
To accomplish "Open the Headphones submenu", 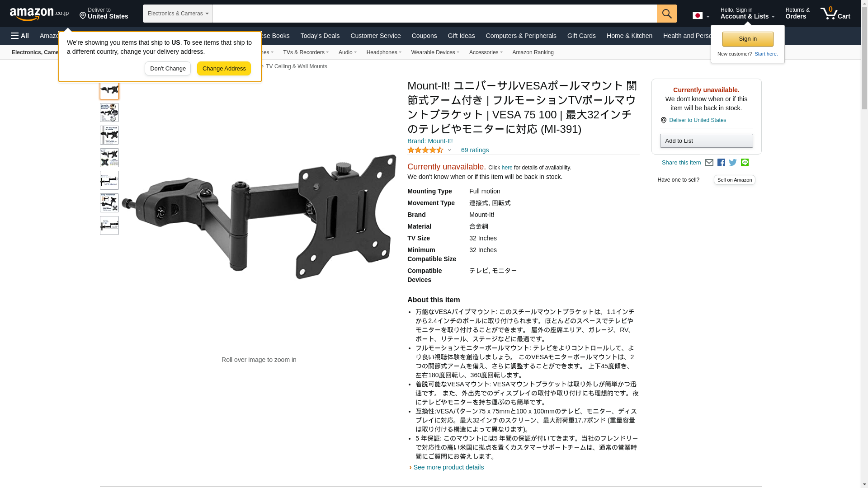I will coord(384,52).
